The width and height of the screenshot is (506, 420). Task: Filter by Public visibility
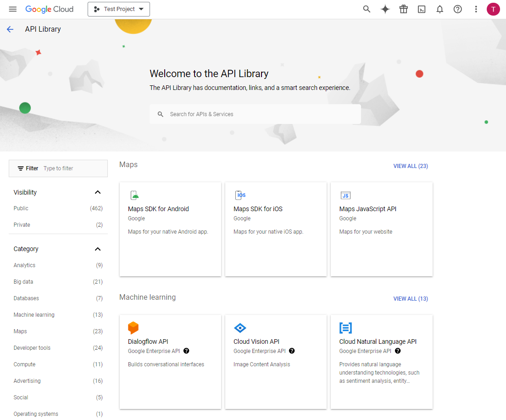[21, 208]
